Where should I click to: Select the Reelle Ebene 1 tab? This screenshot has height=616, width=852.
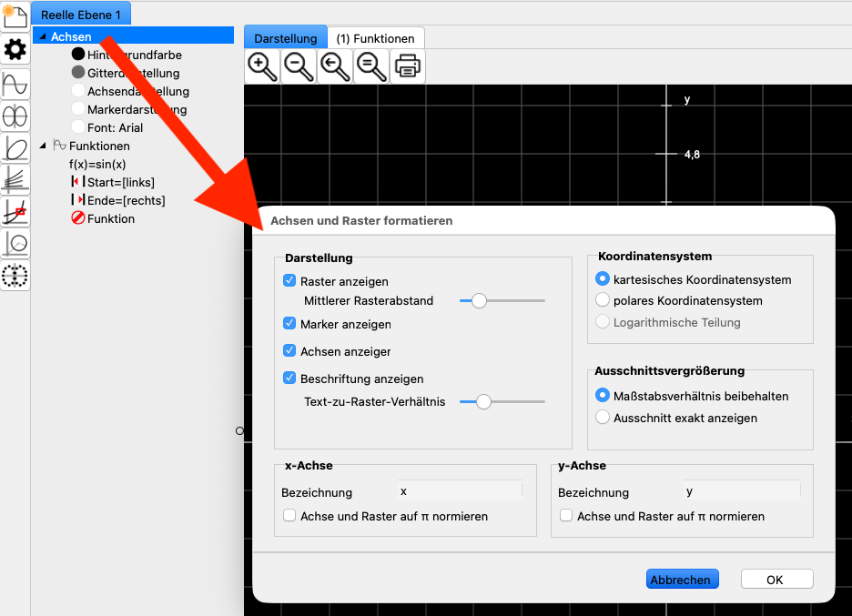coord(81,15)
